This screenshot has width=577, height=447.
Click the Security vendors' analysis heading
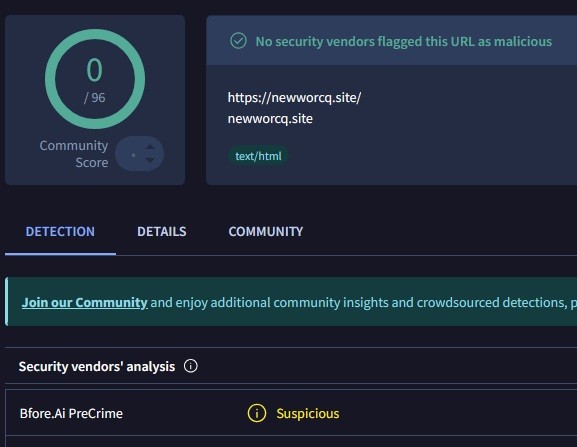97,366
